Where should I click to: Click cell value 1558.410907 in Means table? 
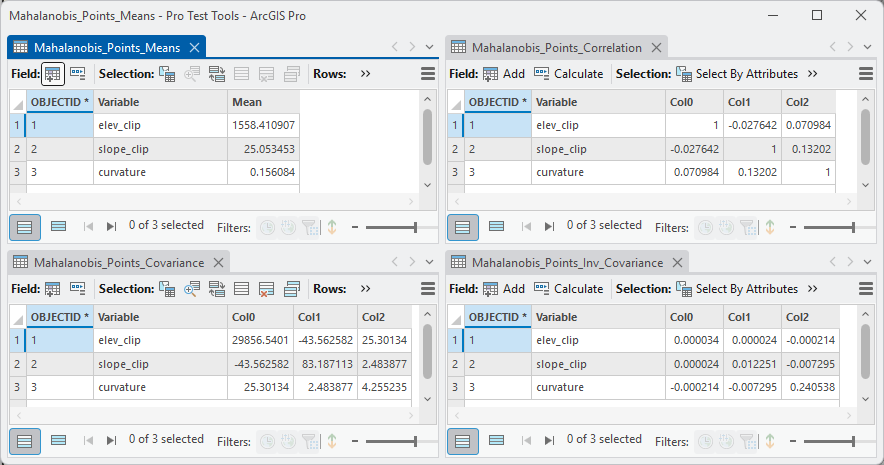click(x=263, y=125)
